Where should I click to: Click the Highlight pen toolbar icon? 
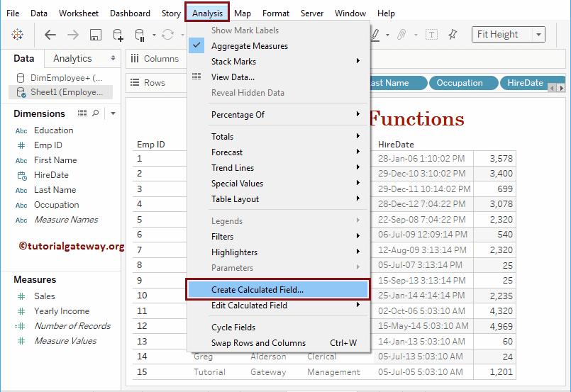pyautogui.click(x=375, y=35)
